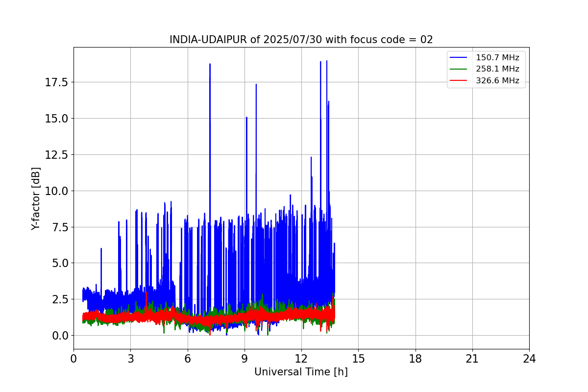The height and width of the screenshot is (392, 588).
Task: Click the x-axis tick label 6
Action: [x=187, y=359]
